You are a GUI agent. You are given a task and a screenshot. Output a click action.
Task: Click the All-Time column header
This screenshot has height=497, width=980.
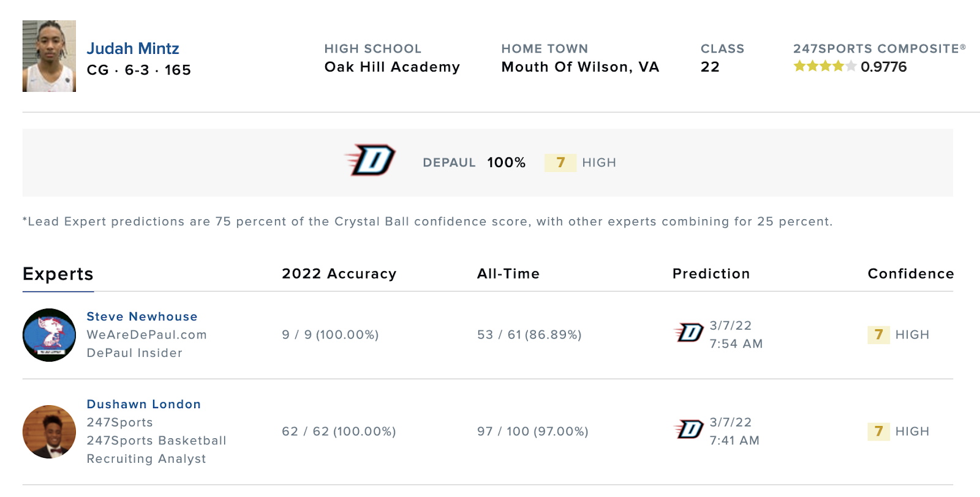[508, 274]
